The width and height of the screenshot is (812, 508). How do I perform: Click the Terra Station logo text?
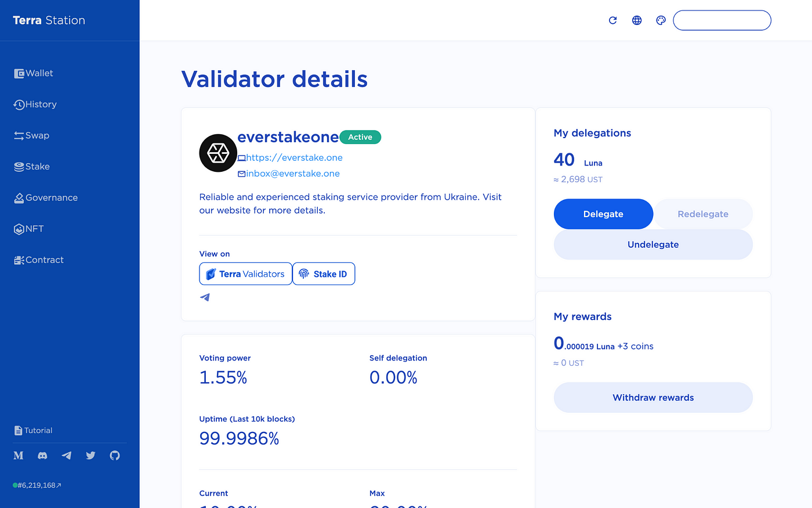pyautogui.click(x=49, y=20)
